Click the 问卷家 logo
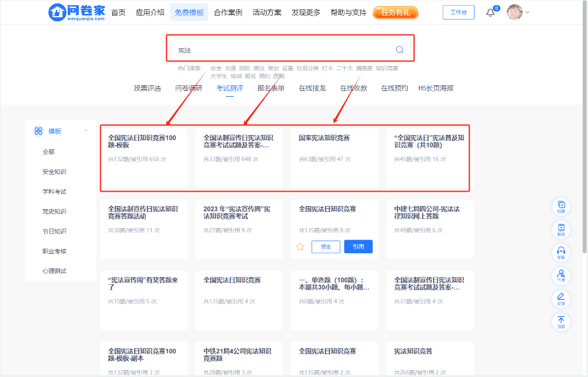 tap(77, 12)
